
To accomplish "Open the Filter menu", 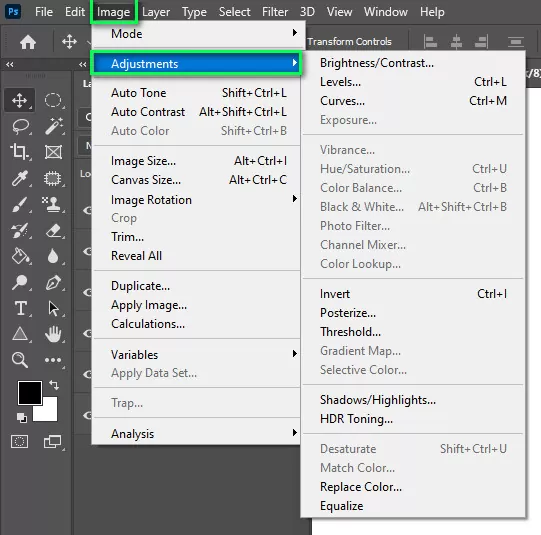I will 275,12.
